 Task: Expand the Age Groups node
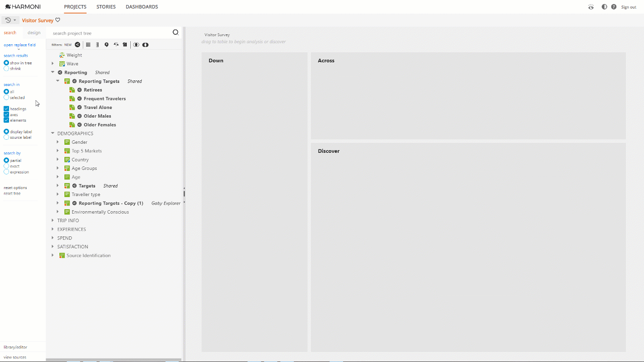point(58,168)
